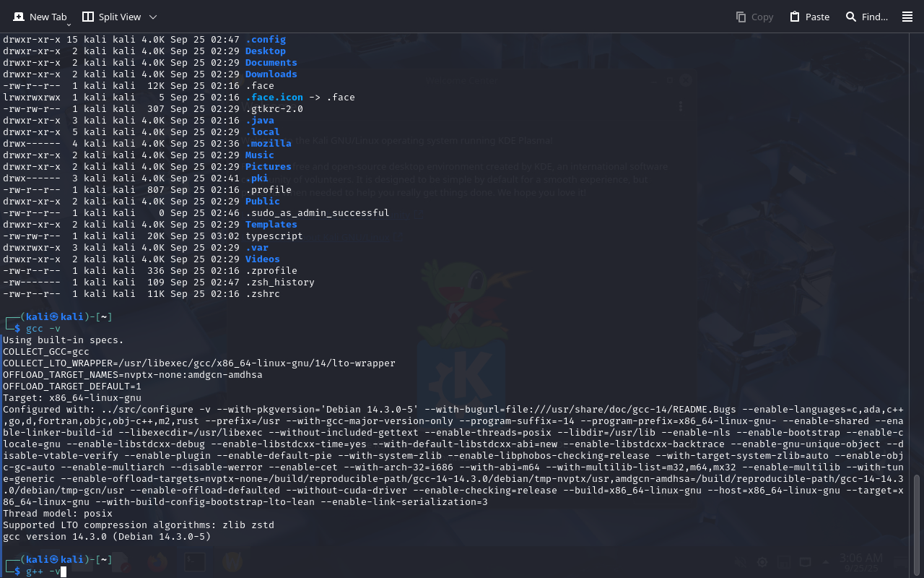Click the typescript file entry

tap(274, 236)
